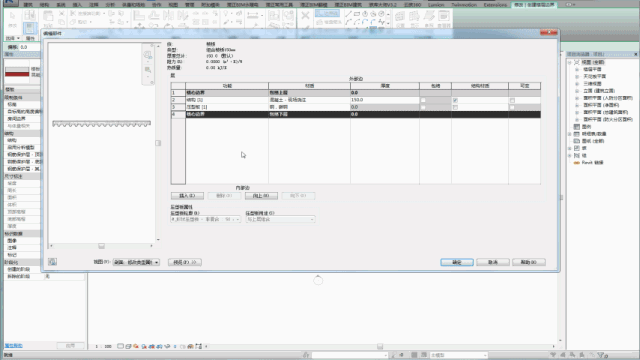
Task: Click the legend icon beside 图例
Action: [x=577, y=127]
